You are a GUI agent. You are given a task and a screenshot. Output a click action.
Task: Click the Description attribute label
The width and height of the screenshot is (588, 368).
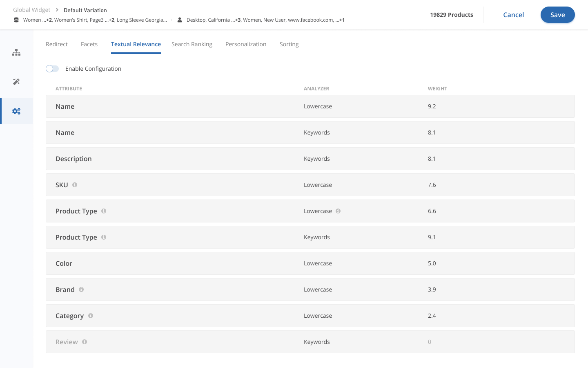pyautogui.click(x=73, y=159)
